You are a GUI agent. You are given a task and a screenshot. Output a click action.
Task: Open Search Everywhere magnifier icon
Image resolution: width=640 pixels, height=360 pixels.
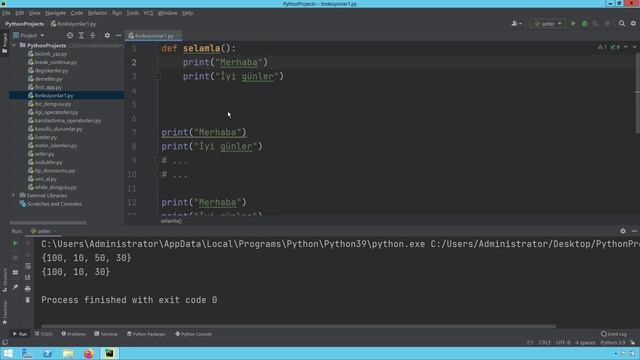(x=622, y=24)
